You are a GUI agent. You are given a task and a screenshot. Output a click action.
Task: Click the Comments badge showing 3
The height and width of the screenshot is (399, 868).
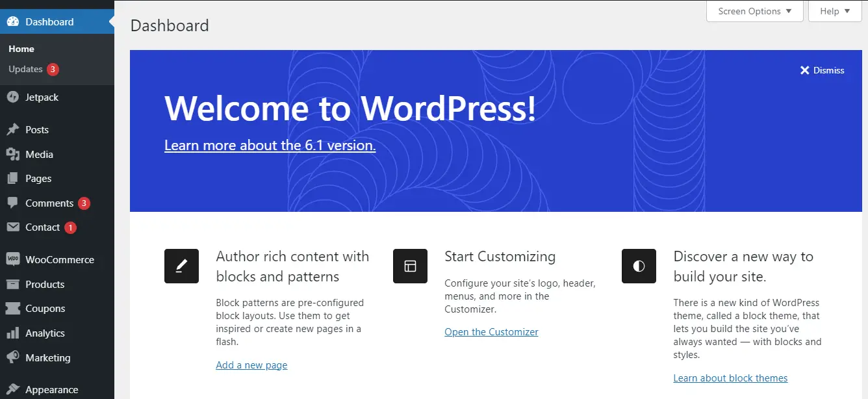tap(84, 203)
